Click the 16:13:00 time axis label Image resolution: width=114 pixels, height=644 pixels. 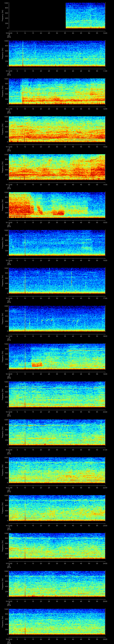9,184
